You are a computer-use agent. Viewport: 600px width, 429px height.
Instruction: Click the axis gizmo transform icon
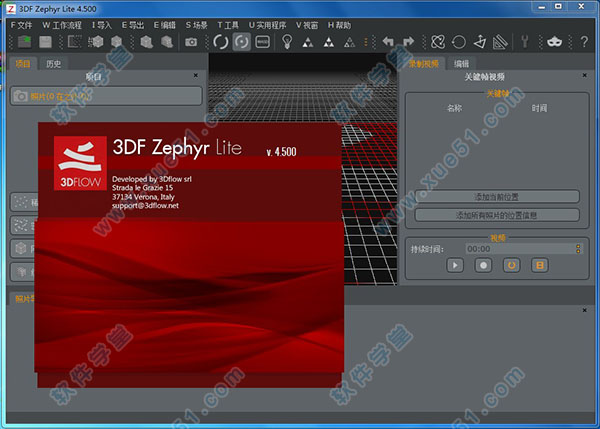point(479,42)
